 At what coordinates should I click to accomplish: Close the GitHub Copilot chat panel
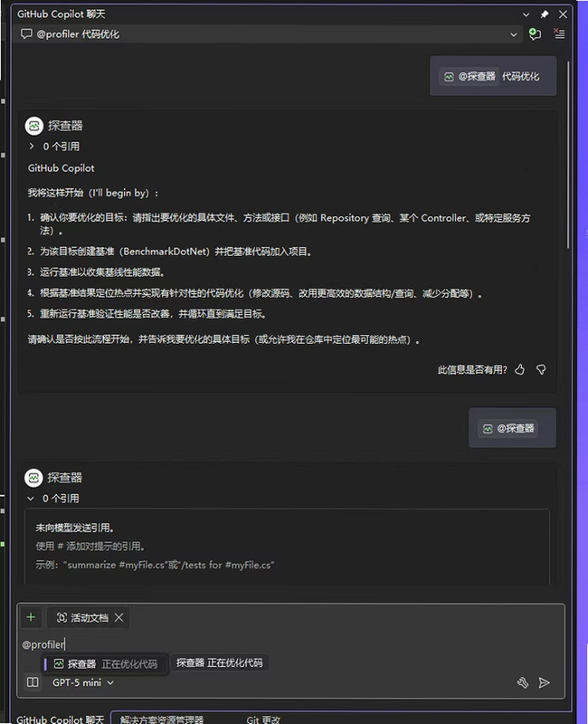563,14
